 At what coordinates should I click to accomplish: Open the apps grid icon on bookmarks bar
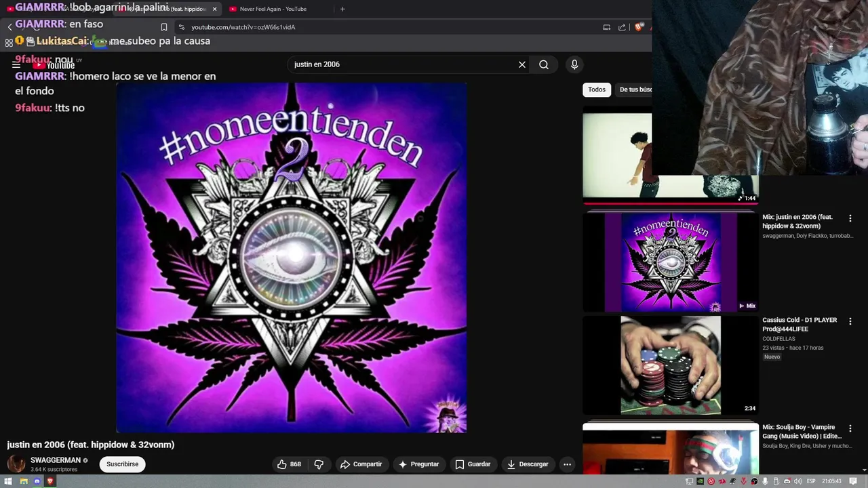pyautogui.click(x=9, y=42)
